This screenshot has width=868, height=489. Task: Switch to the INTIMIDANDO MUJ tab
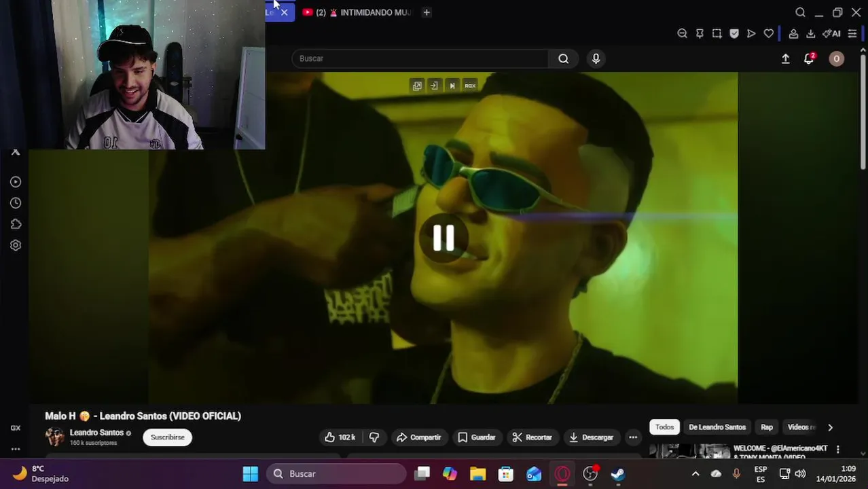tap(357, 12)
